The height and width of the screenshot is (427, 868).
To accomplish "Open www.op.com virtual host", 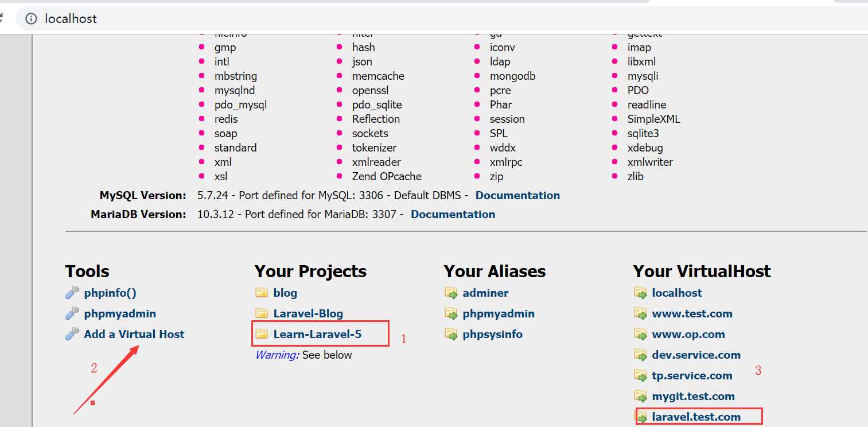I will pos(688,334).
